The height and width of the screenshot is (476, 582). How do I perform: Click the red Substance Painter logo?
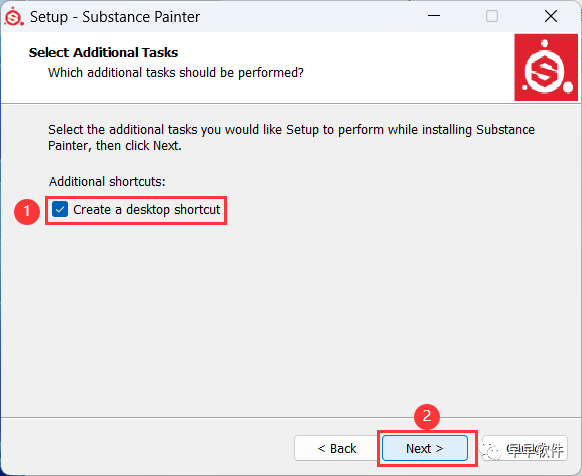[546, 67]
